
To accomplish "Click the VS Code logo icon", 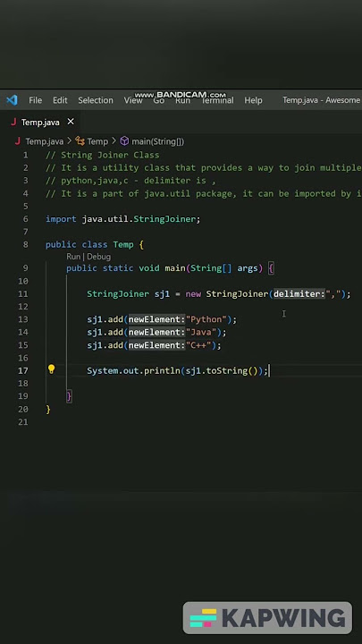I will click(x=12, y=100).
